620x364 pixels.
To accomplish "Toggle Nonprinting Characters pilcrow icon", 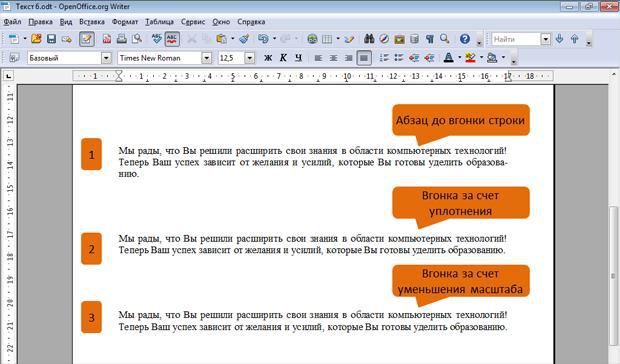I will [x=429, y=39].
